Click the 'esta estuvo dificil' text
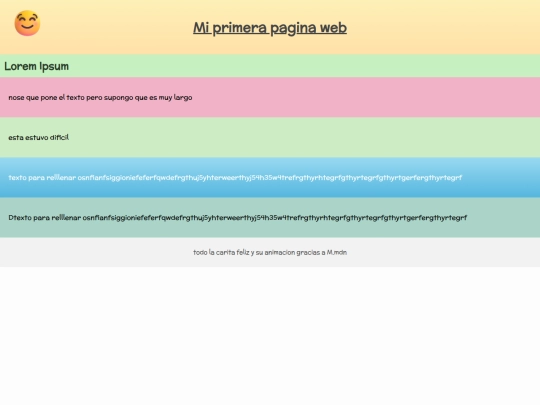540x405 pixels. 39,137
